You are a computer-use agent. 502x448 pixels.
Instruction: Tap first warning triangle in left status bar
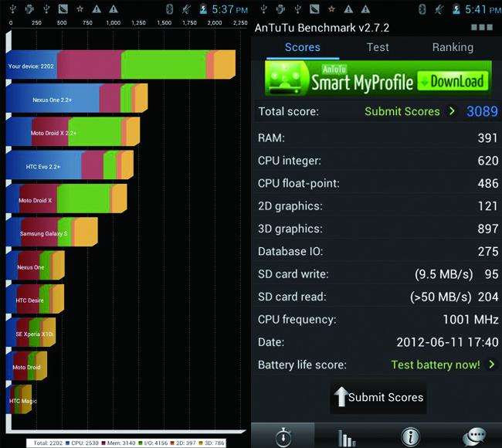click(x=97, y=9)
